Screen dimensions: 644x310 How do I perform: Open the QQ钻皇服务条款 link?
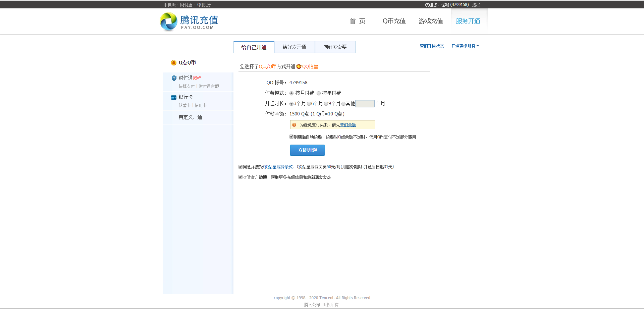pos(277,166)
